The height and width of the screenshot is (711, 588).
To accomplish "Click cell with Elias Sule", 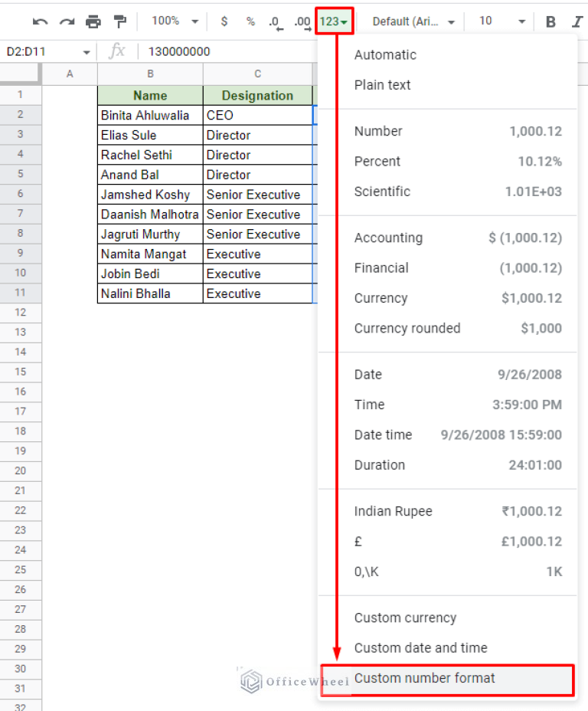I will 150,135.
